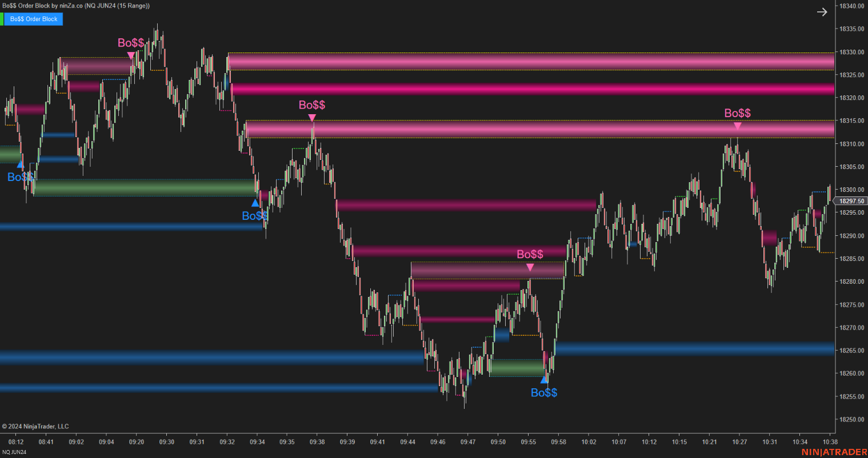This screenshot has height=458, width=868.
Task: Click the blue Bo$$ buy arrow near 09:34
Action: (x=255, y=203)
